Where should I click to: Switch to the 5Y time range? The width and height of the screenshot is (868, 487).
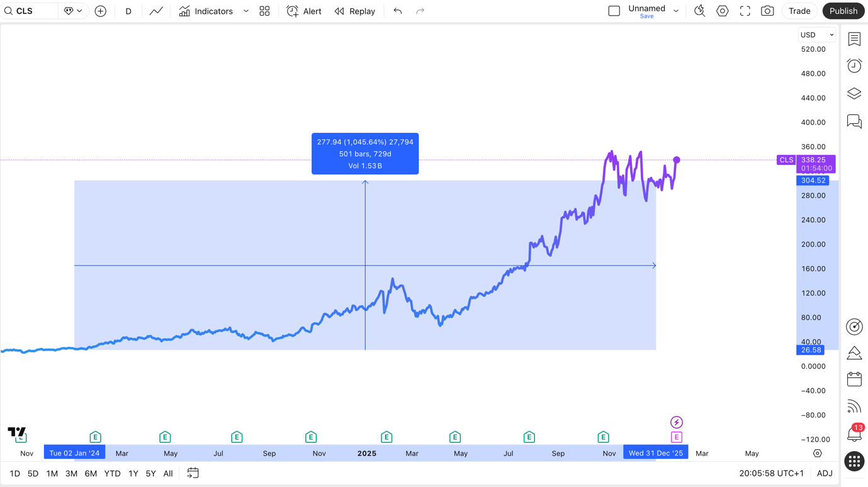click(x=150, y=473)
